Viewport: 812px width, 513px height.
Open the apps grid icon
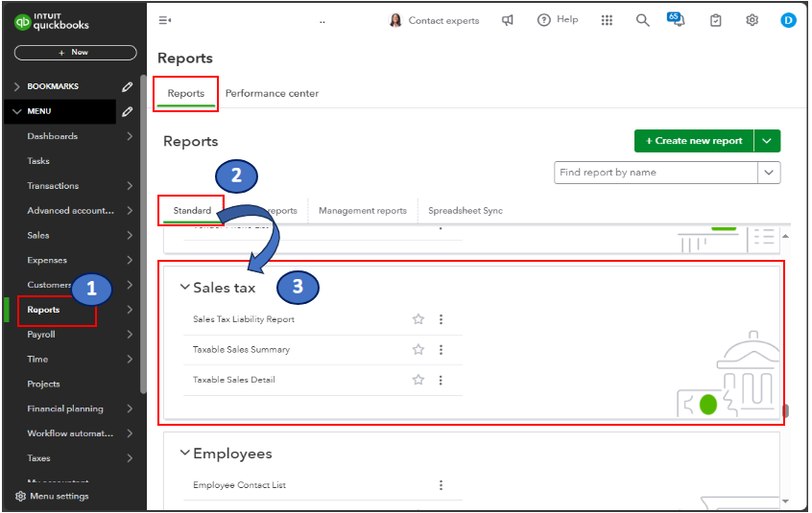607,20
